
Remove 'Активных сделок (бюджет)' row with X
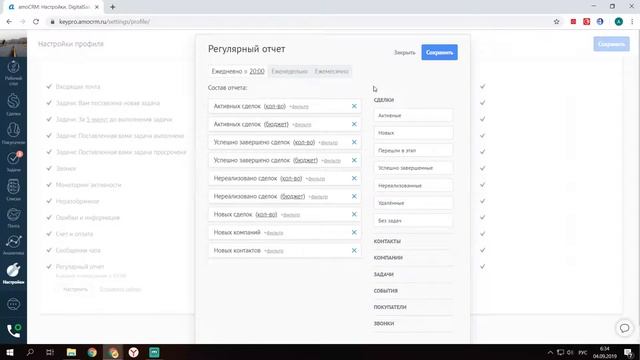point(354,124)
